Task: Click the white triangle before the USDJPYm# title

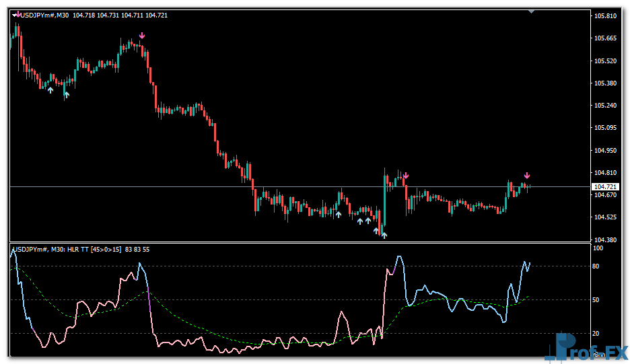Action: tap(13, 15)
